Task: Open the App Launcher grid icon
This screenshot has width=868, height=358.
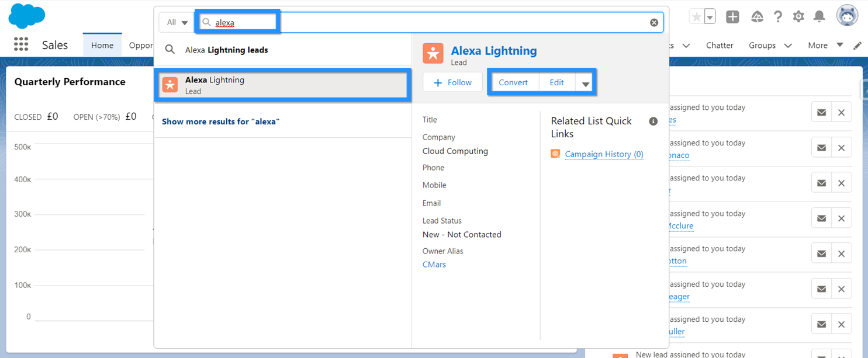Action: [21, 45]
